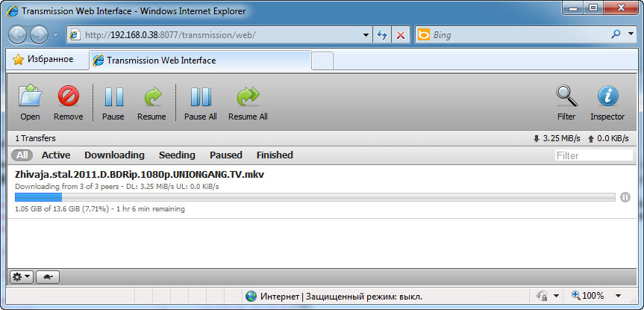Image resolution: width=644 pixels, height=310 pixels.
Task: Select the Paused filter tab
Action: point(226,155)
